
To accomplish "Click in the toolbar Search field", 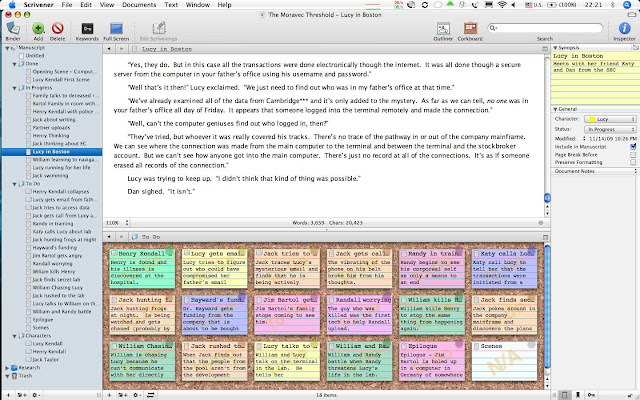I will (x=545, y=28).
